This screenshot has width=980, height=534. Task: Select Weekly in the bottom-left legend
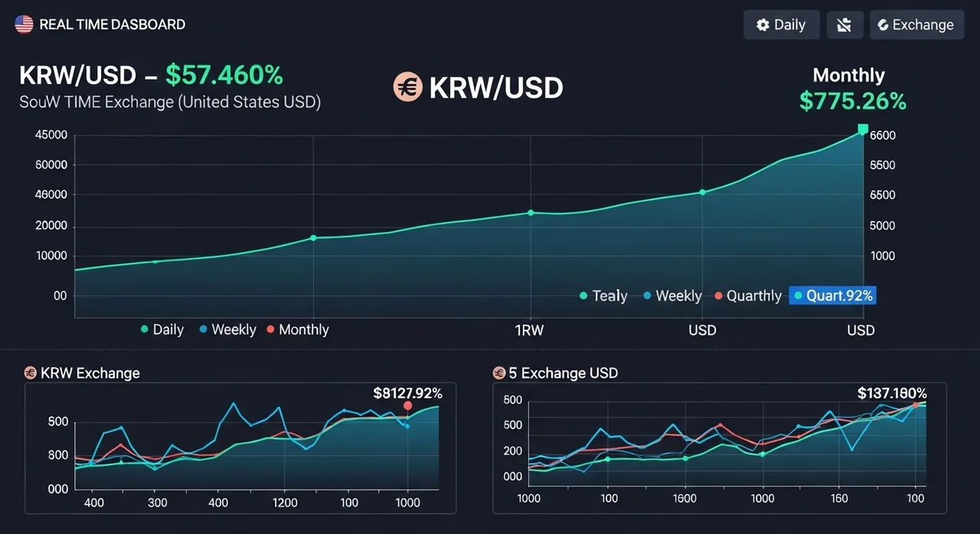[x=227, y=330]
